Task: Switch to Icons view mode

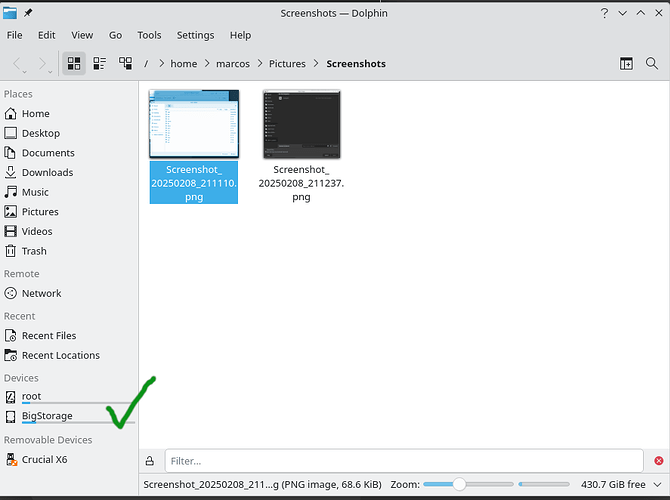Action: click(x=74, y=64)
